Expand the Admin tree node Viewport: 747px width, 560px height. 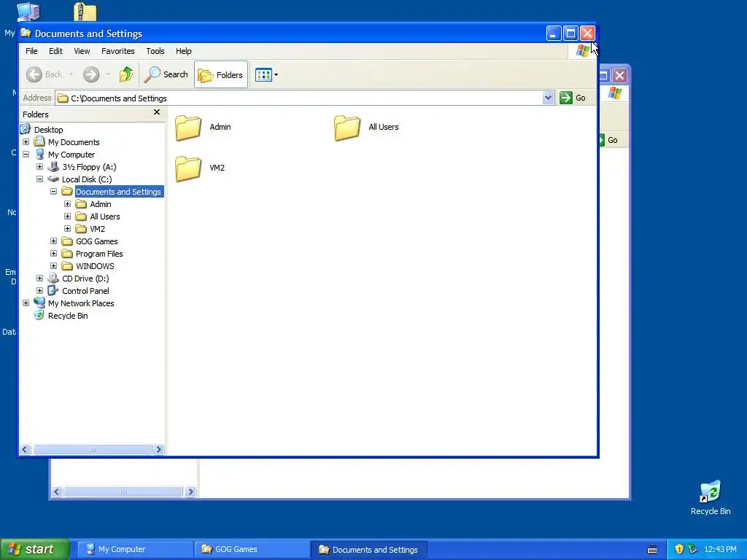click(x=67, y=204)
